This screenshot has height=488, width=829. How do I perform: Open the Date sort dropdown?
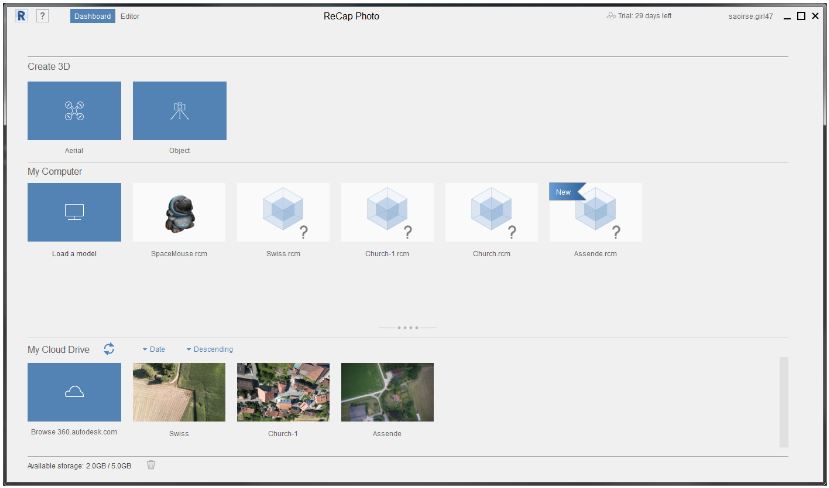tap(154, 349)
